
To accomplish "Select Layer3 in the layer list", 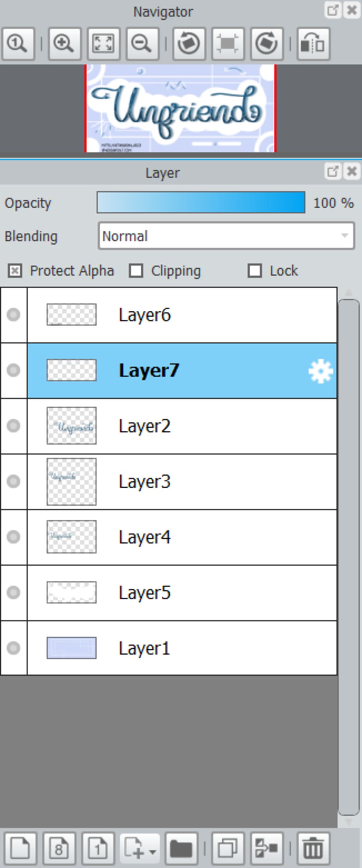I will 182,482.
